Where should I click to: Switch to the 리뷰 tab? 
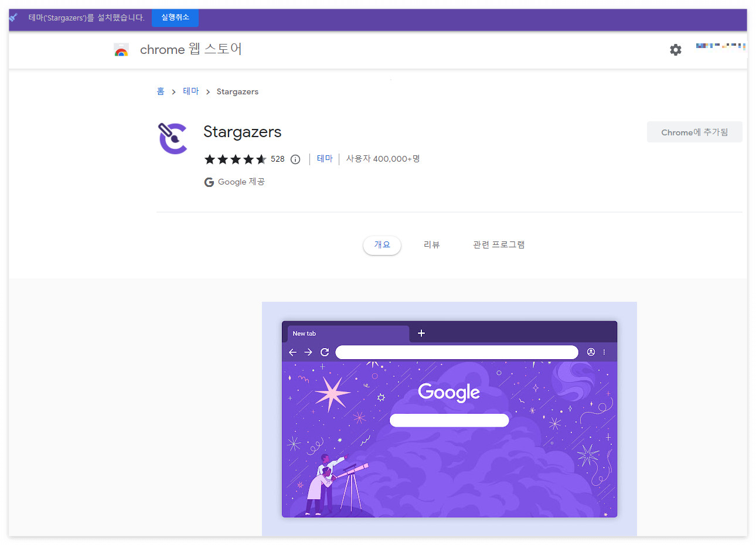(432, 245)
